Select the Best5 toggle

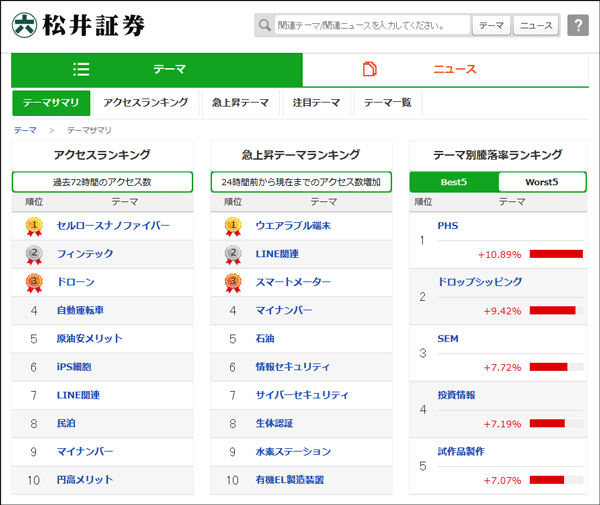click(454, 182)
